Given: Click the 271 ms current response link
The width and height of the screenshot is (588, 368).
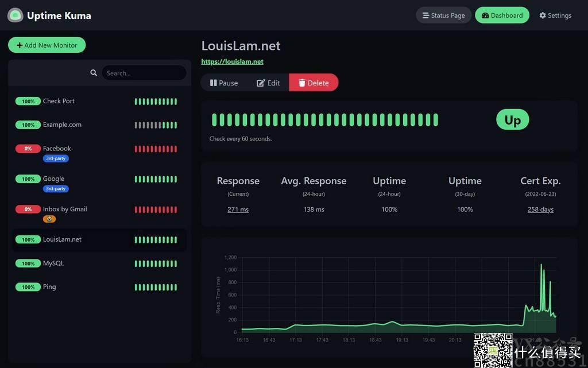Looking at the screenshot, I should (238, 209).
